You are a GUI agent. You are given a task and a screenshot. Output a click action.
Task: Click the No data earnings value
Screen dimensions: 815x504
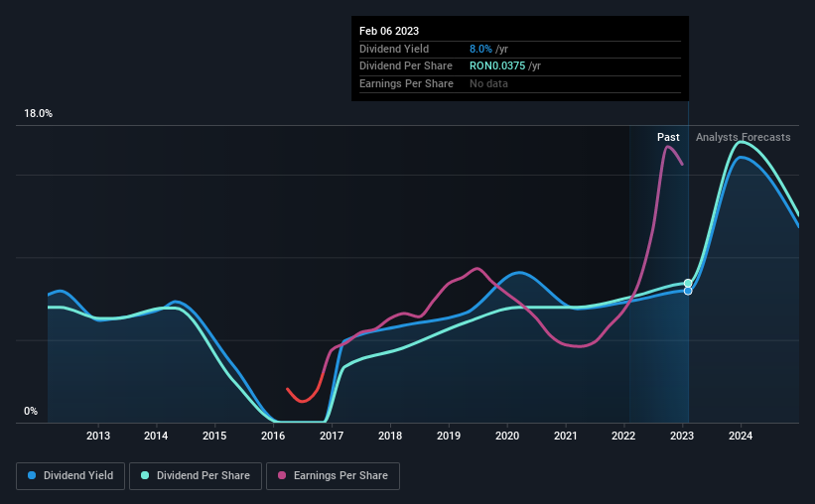[488, 83]
